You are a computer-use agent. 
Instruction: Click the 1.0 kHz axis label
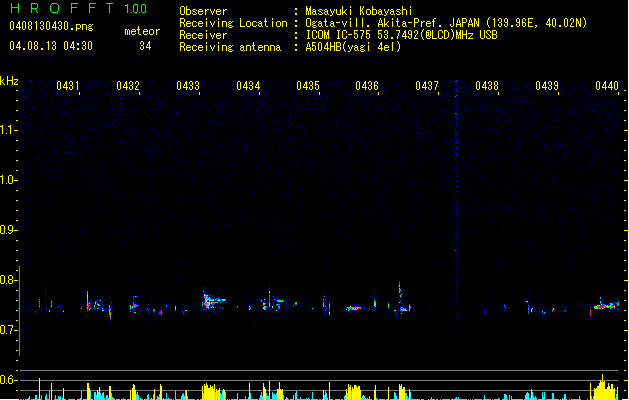pos(8,180)
